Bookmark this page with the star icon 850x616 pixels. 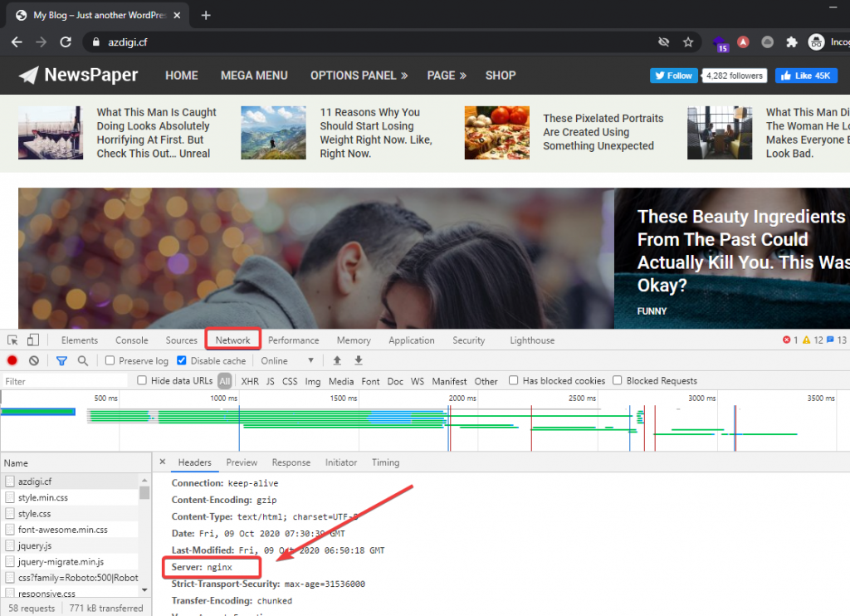tap(688, 42)
